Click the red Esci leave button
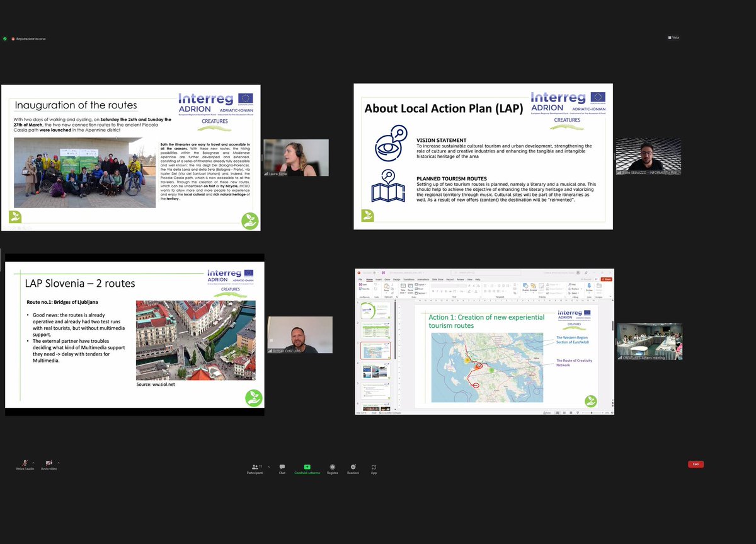Viewport: 756px width, 544px height. click(x=696, y=464)
